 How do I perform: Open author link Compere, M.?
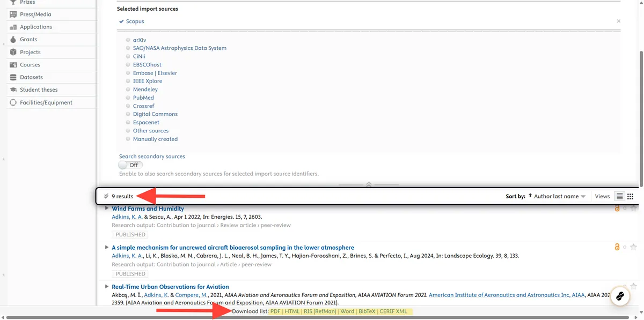[x=191, y=295]
